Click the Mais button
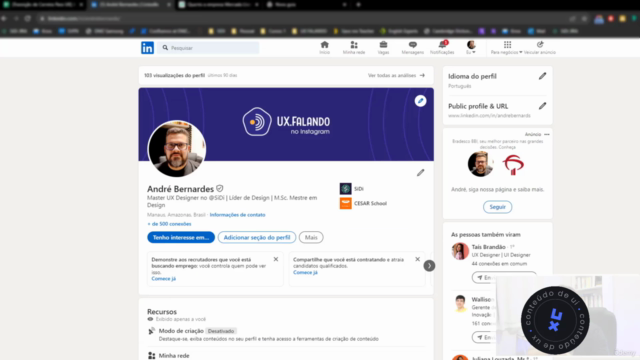This screenshot has width=640, height=360. tap(311, 237)
